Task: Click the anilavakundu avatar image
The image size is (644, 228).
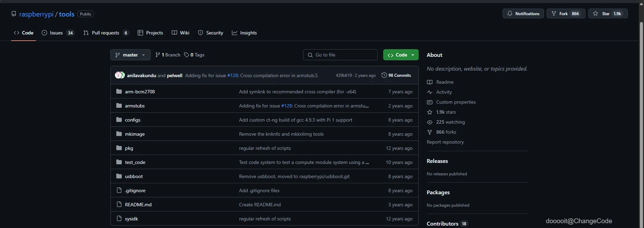Action: point(119,75)
